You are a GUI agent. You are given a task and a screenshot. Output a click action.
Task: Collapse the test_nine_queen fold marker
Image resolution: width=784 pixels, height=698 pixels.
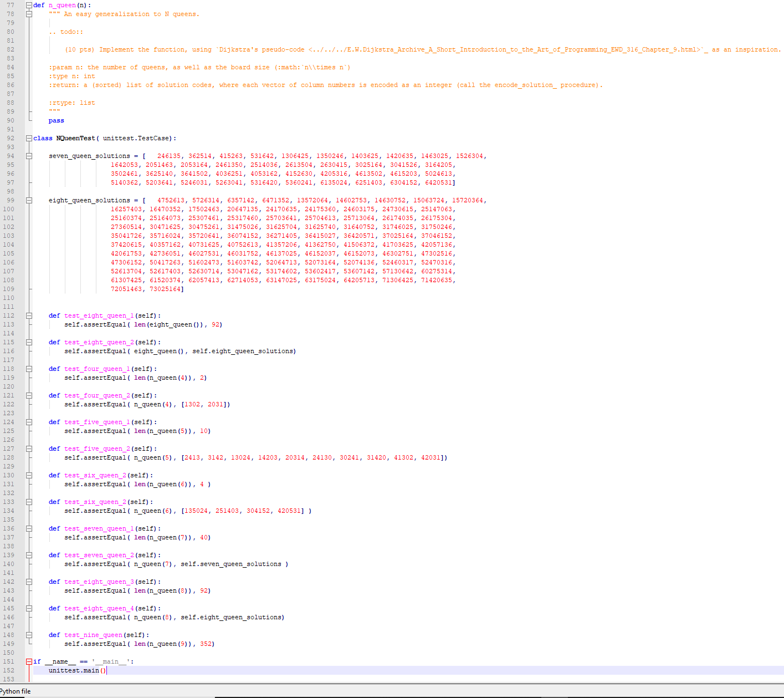(x=29, y=635)
